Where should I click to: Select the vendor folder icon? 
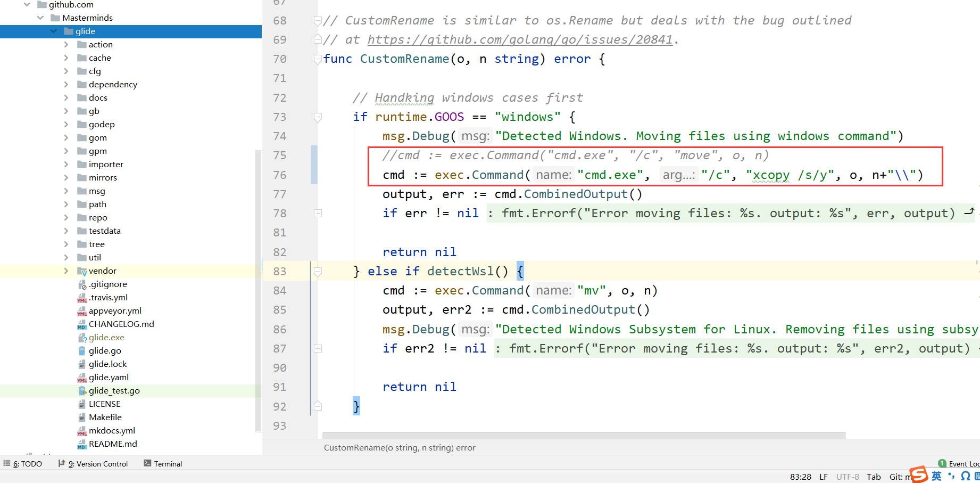(82, 271)
